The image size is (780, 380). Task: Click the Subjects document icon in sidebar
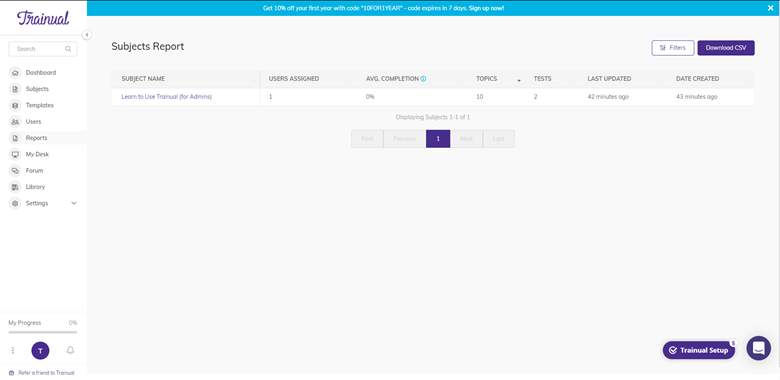[15, 89]
